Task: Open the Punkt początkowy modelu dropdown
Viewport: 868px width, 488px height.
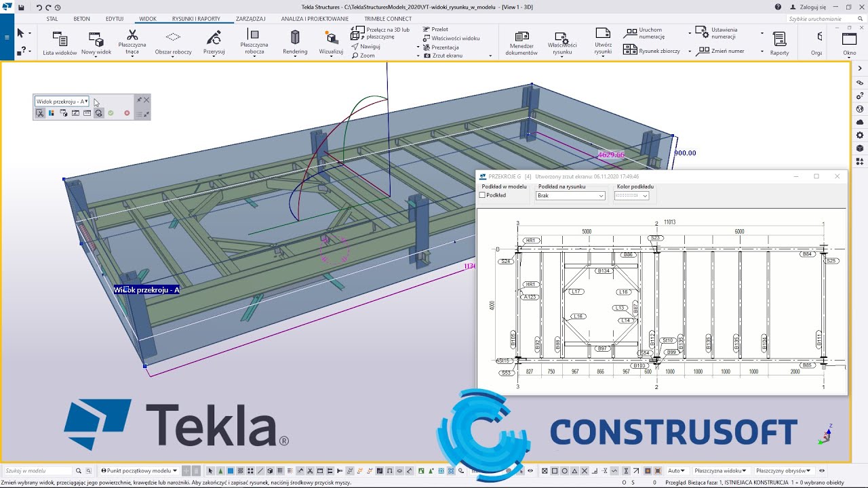Action: 139,470
